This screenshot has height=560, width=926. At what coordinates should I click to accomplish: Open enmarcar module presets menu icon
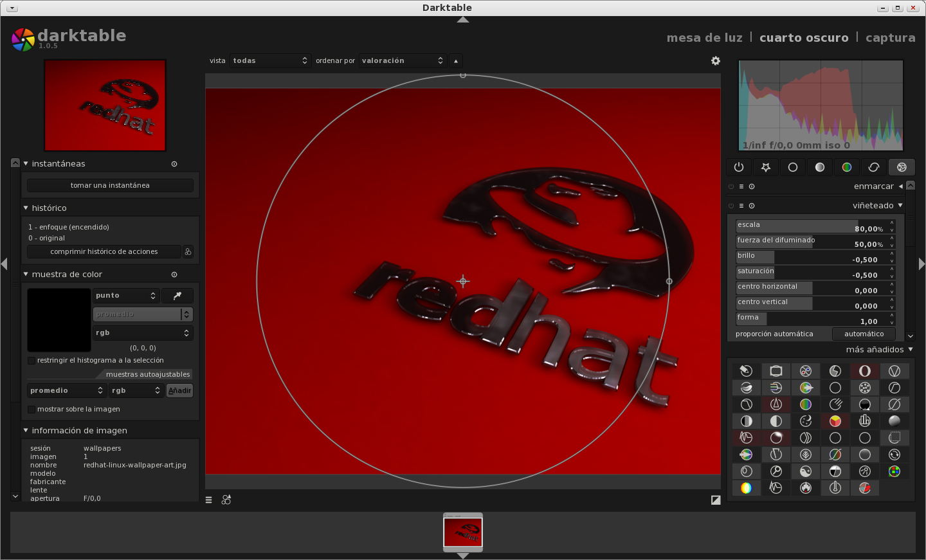point(741,186)
